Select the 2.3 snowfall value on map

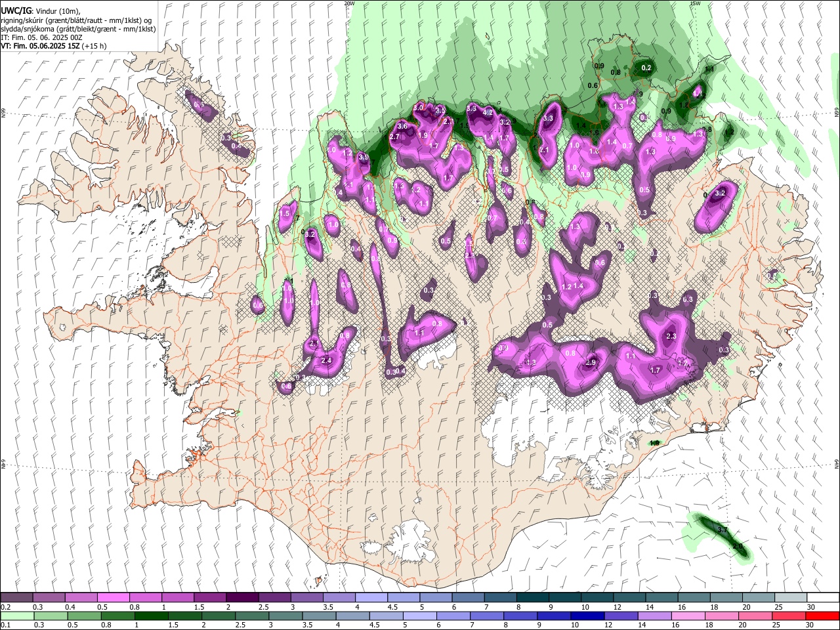click(x=671, y=336)
